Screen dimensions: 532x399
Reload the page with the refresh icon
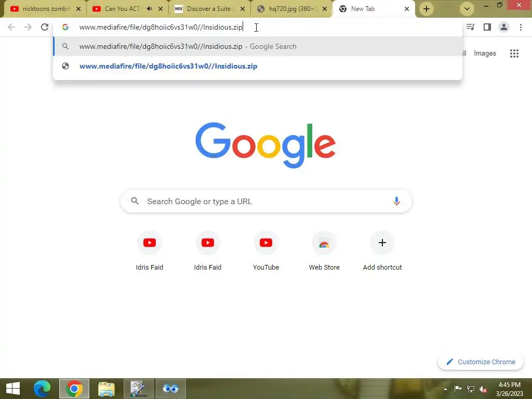45,27
